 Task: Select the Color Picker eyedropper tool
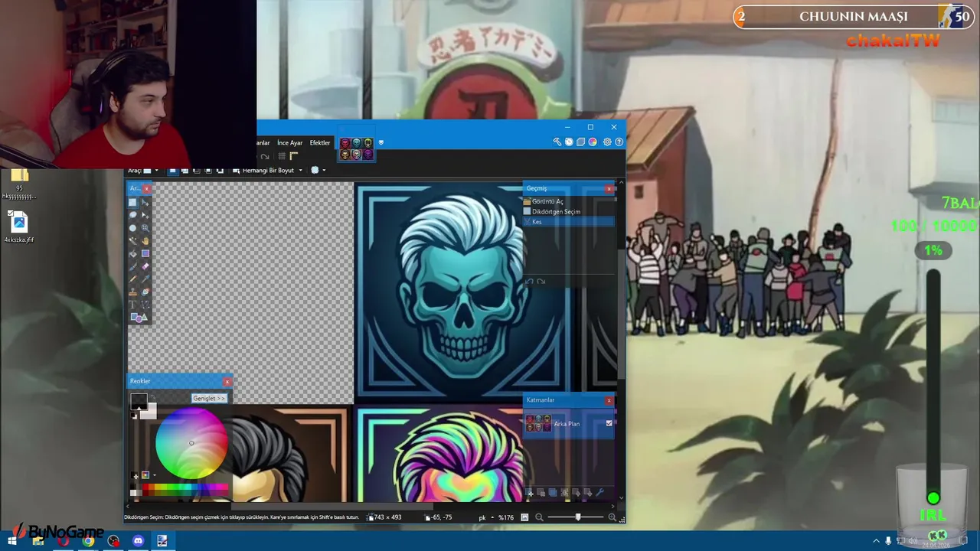[x=145, y=279]
